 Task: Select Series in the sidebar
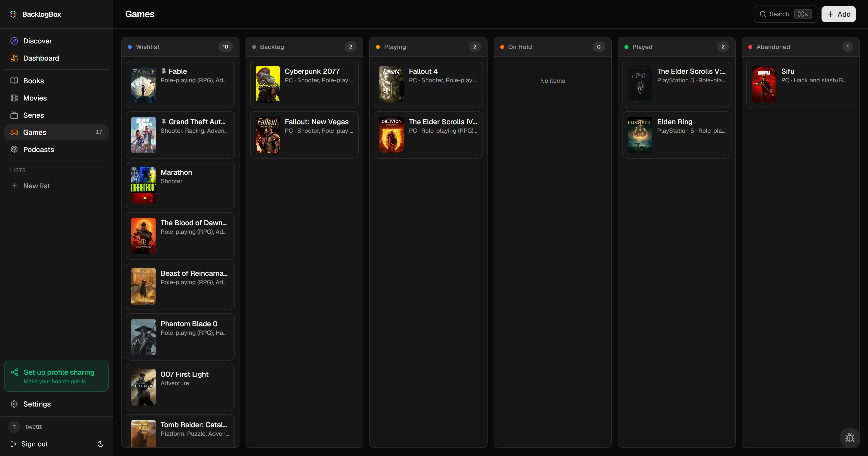pyautogui.click(x=33, y=115)
